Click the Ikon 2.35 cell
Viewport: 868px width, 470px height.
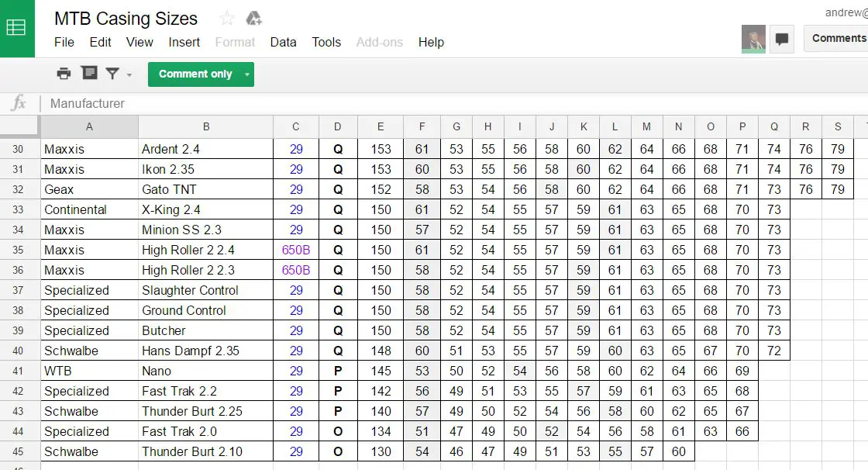206,169
